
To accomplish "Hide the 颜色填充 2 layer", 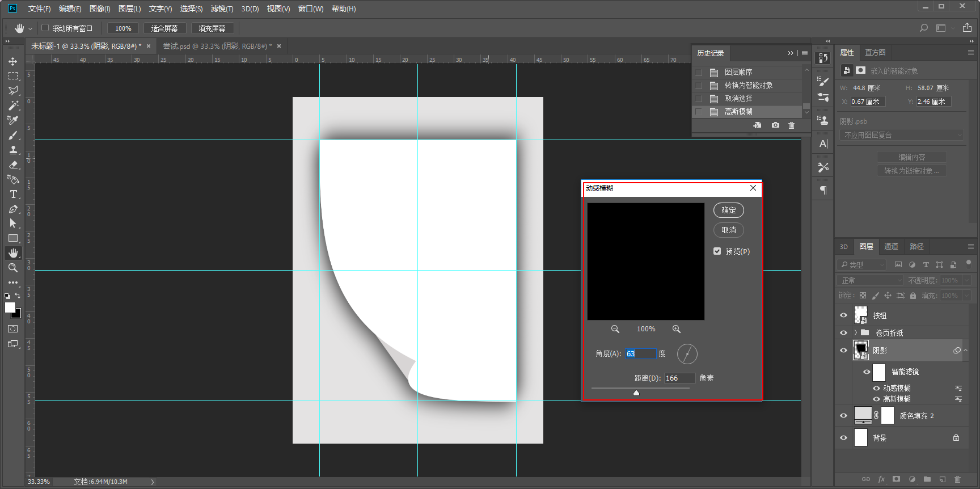I will point(843,416).
